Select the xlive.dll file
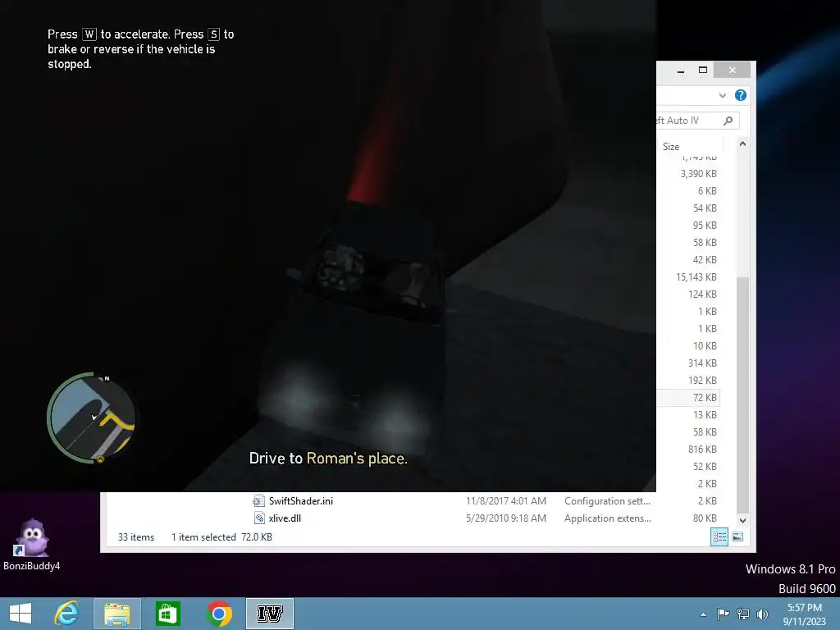 [x=285, y=518]
